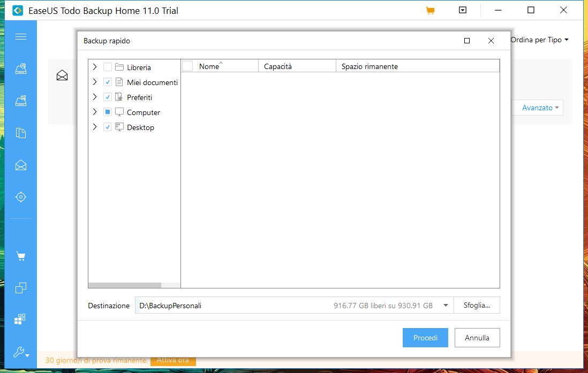This screenshot has width=588, height=373.
Task: Expand the Libreria tree node
Action: [95, 67]
